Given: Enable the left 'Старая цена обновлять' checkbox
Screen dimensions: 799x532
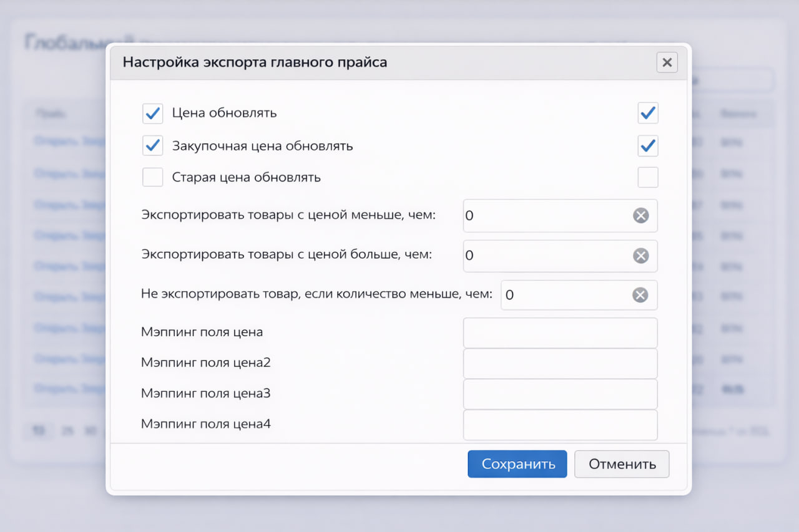Looking at the screenshot, I should [153, 177].
